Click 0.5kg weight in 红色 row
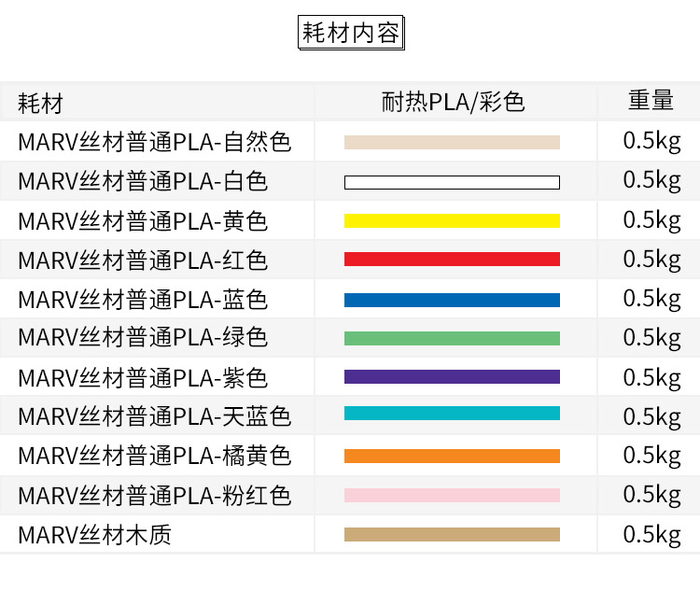700x605 pixels. pos(651,260)
